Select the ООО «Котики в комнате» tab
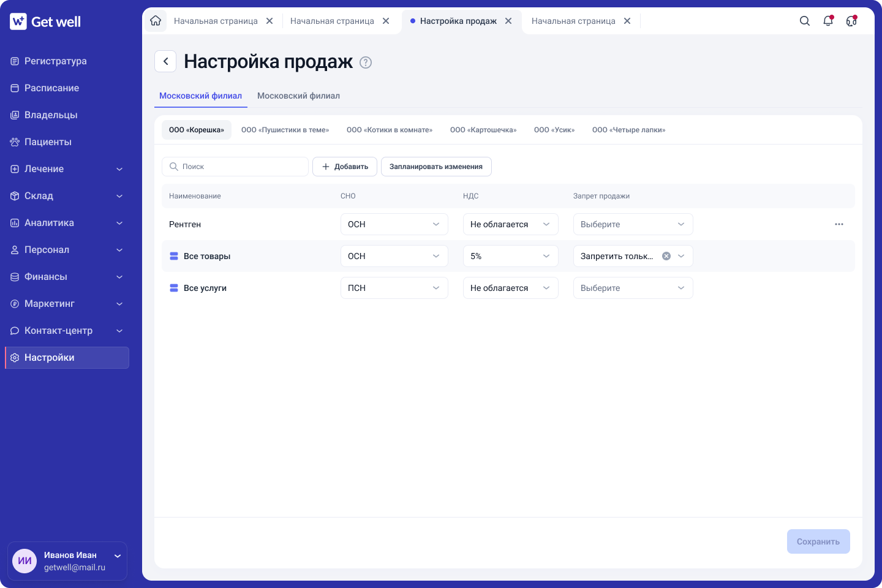Image resolution: width=882 pixels, height=588 pixels. pyautogui.click(x=390, y=130)
